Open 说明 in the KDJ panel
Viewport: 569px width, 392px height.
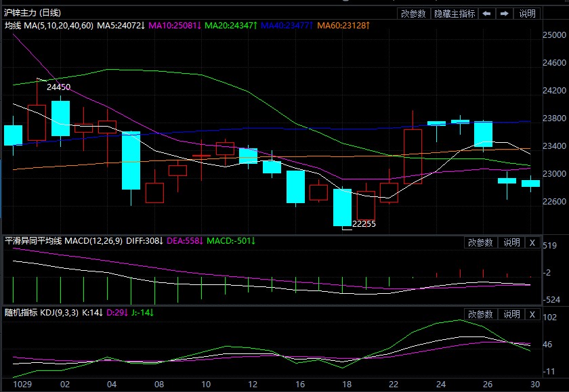(x=511, y=314)
